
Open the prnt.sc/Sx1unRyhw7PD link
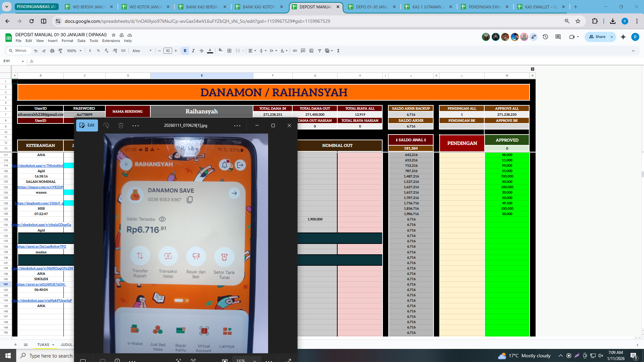tap(41, 247)
